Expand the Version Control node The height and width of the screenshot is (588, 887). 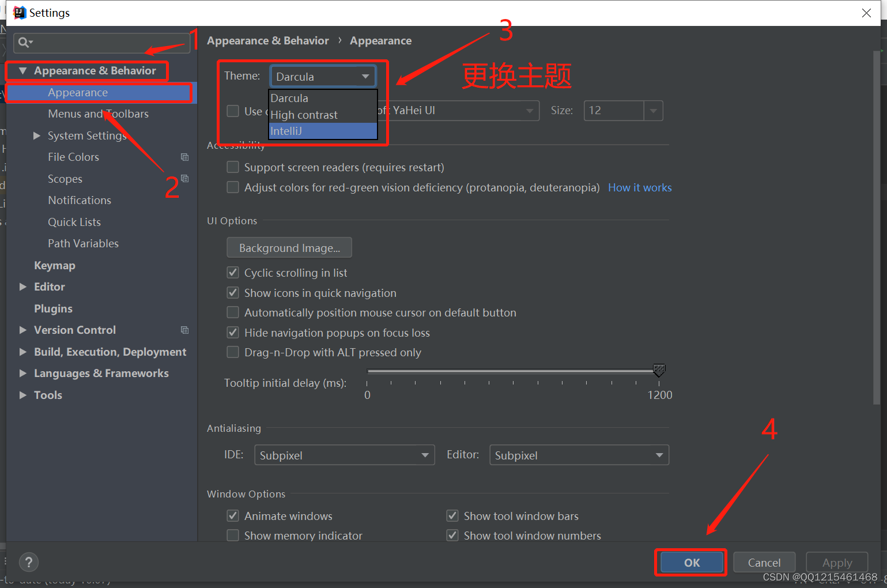point(22,330)
